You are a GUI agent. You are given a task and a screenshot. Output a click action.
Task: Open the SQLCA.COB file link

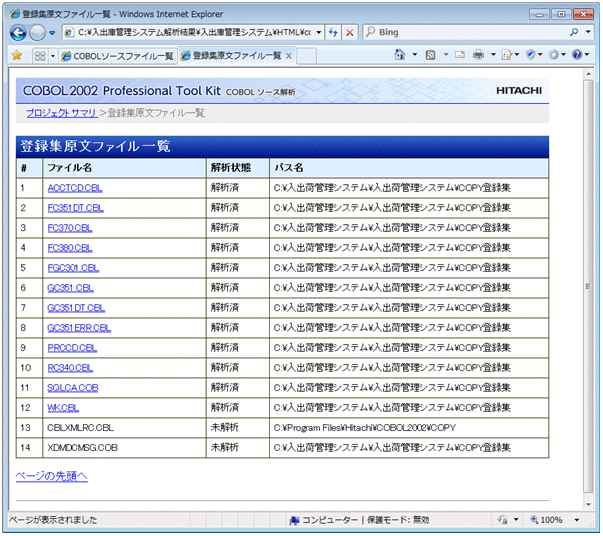pyautogui.click(x=72, y=388)
